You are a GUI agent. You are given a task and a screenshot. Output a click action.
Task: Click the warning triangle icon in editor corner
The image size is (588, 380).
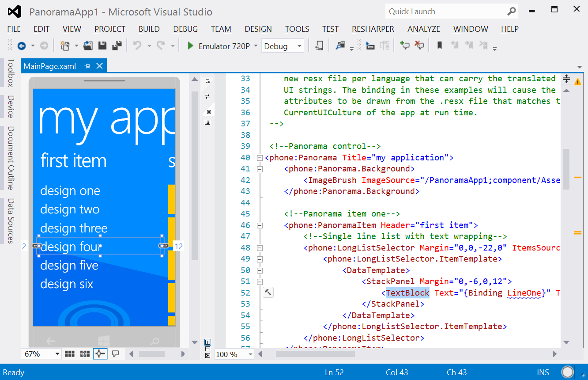pyautogui.click(x=577, y=82)
